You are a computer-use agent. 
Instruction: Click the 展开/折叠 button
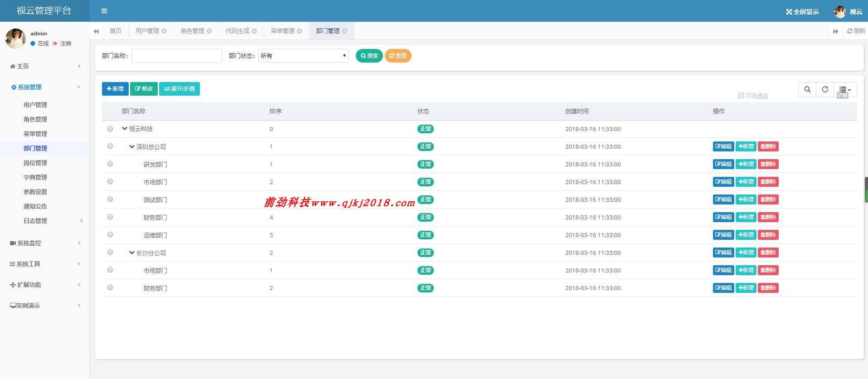pos(179,89)
